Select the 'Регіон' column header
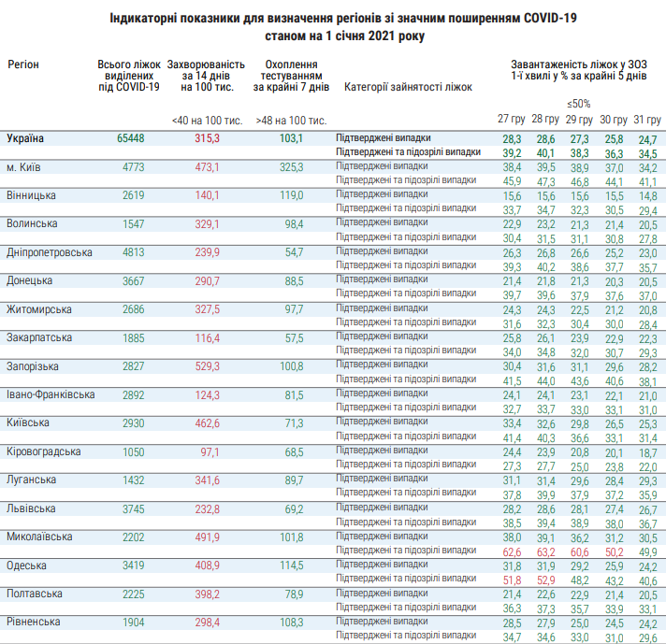This screenshot has height=644, width=666. [x=23, y=62]
